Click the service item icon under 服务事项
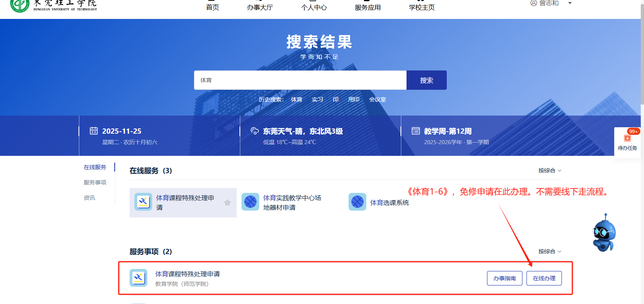 coord(138,278)
